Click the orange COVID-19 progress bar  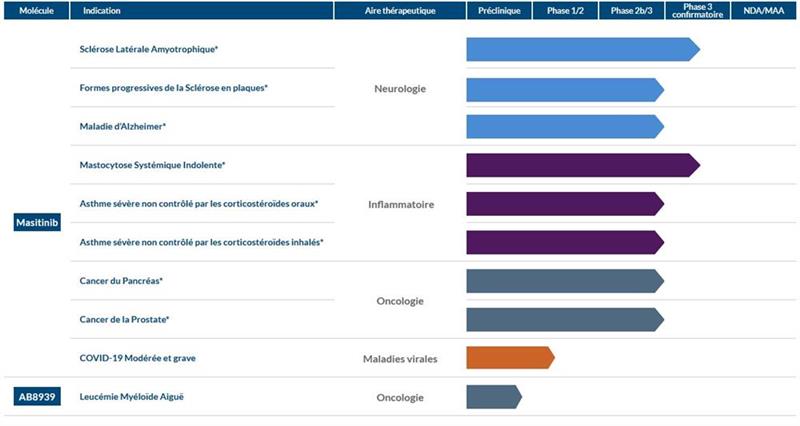[x=509, y=358]
